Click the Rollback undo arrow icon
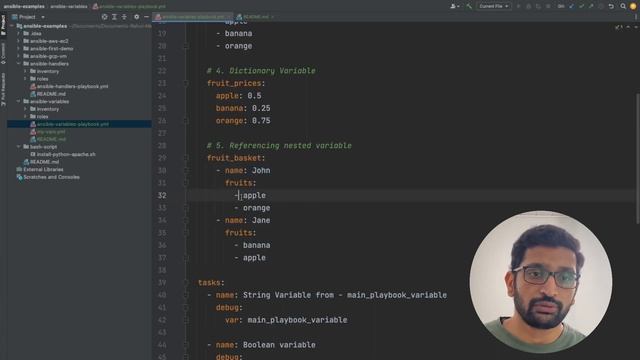Screen dimensions: 640x360 click(x=611, y=6)
